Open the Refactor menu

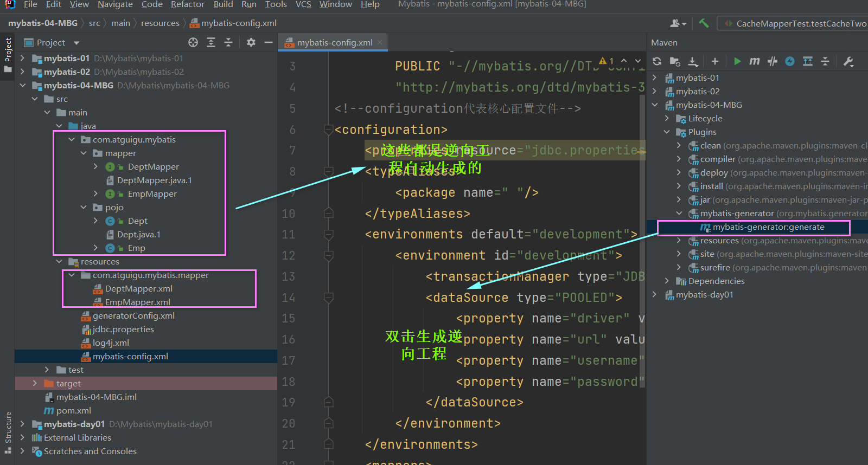pos(188,4)
